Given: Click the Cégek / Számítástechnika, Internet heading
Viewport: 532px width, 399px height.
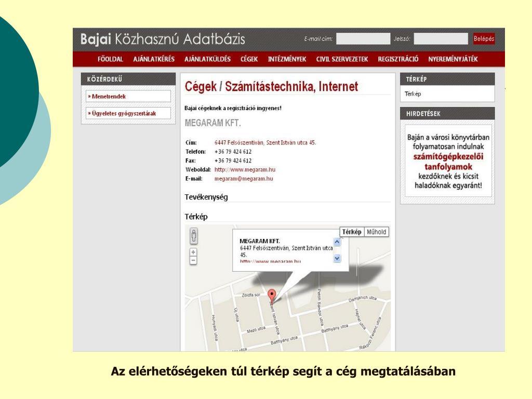Looking at the screenshot, I should (x=271, y=87).
